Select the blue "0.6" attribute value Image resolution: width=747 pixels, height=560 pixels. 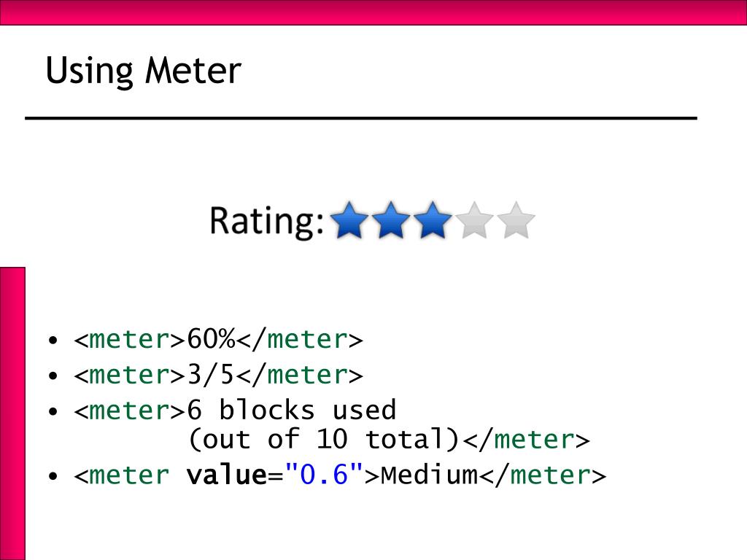324,474
